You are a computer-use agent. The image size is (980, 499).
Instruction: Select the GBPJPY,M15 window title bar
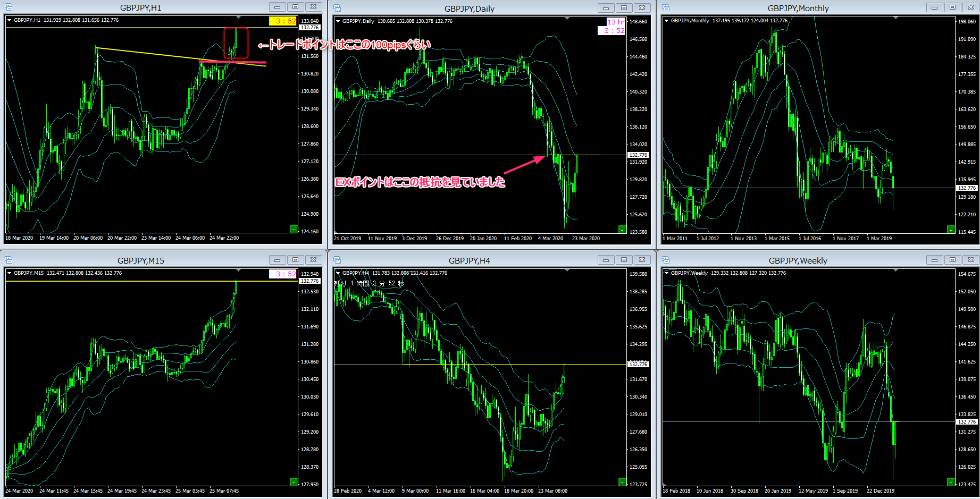140,260
